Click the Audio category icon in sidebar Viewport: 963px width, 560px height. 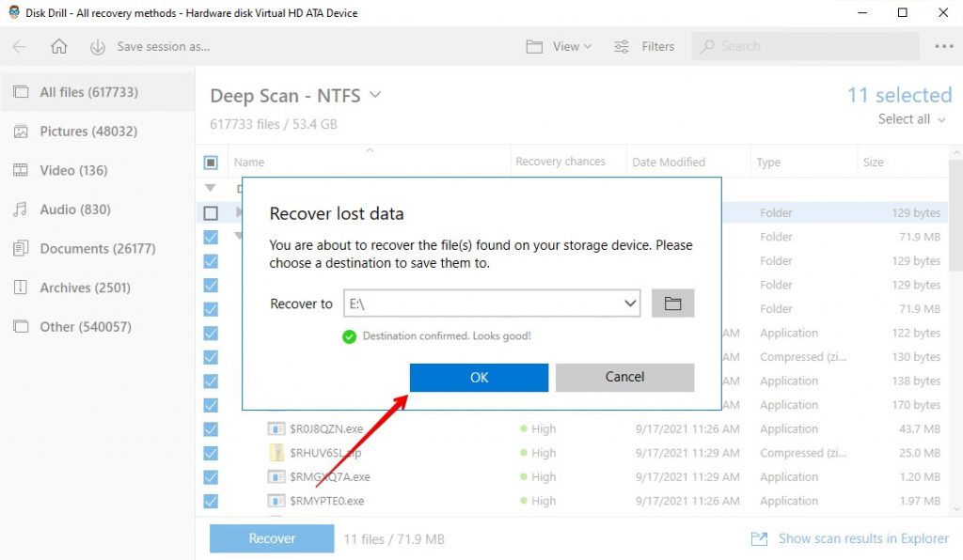point(21,210)
